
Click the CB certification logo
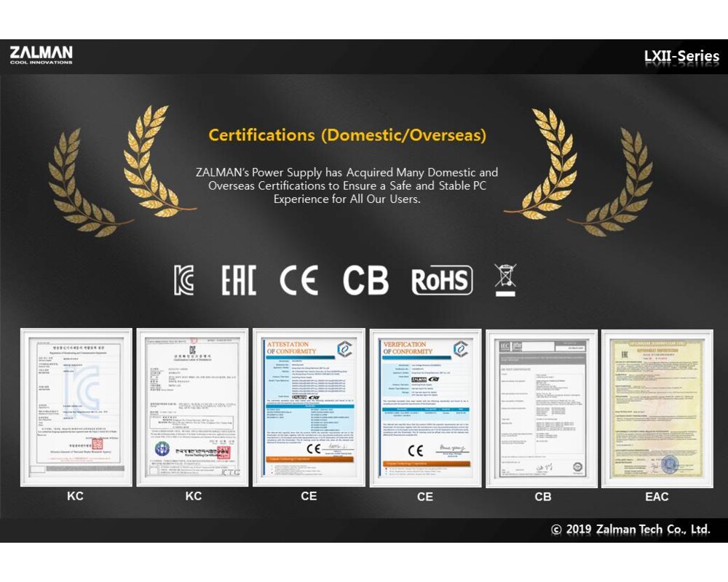point(365,280)
